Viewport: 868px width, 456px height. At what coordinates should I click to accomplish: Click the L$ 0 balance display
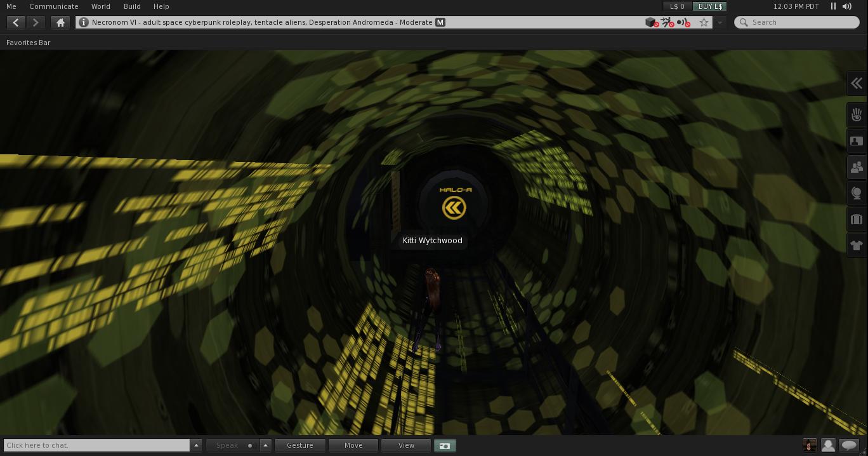click(678, 6)
